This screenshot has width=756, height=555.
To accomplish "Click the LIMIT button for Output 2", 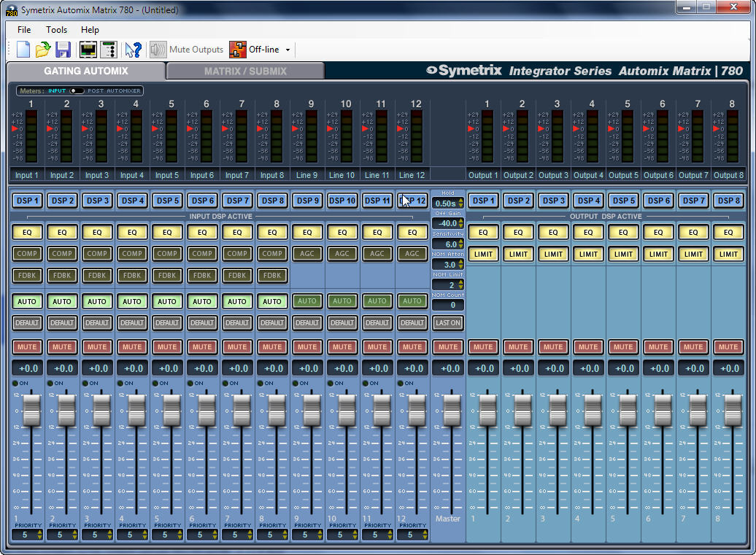I will pos(518,254).
